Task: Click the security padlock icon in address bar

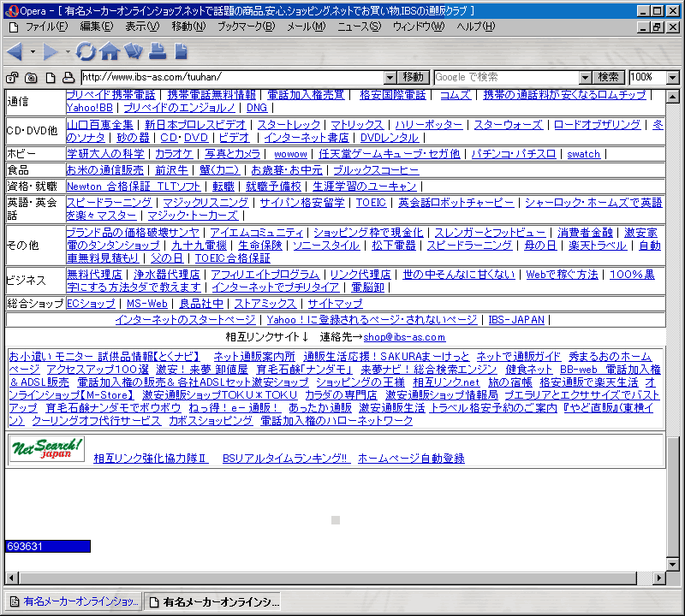Action: coord(12,78)
